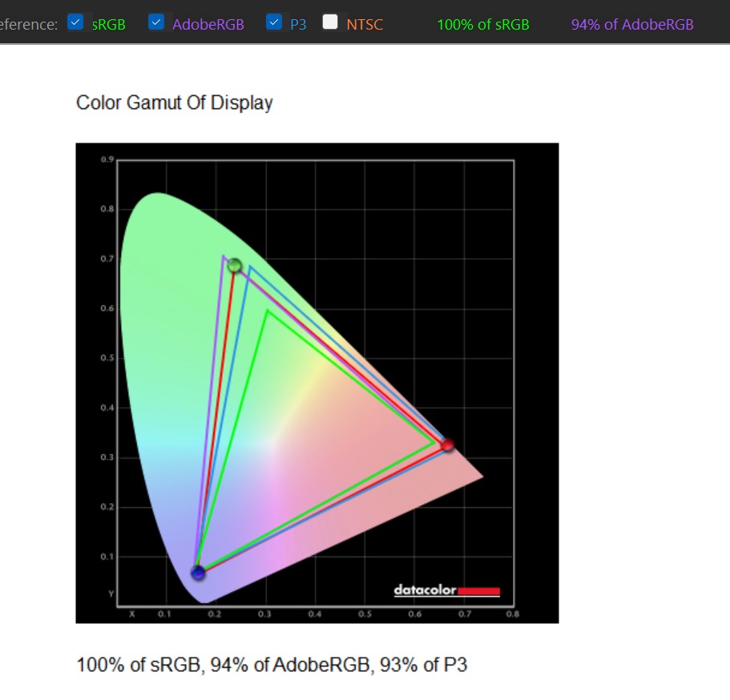
Task: Click the "94% of AdobeRGB" result in top bar
Action: coord(632,24)
